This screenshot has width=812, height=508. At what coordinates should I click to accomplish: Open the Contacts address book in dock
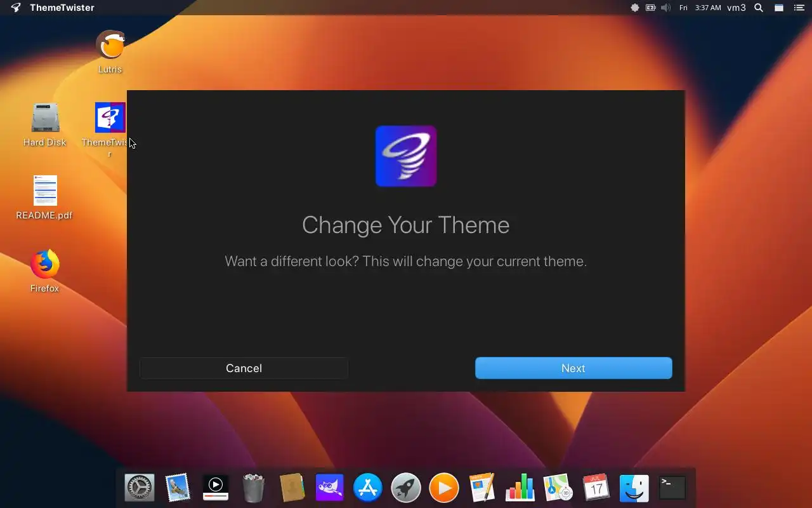point(292,488)
